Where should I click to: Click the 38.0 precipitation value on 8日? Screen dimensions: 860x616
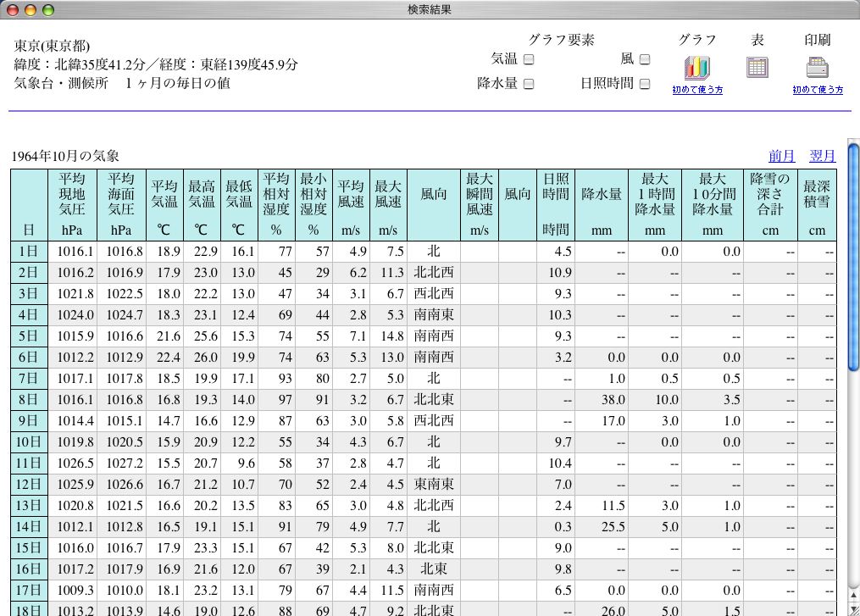click(x=613, y=400)
